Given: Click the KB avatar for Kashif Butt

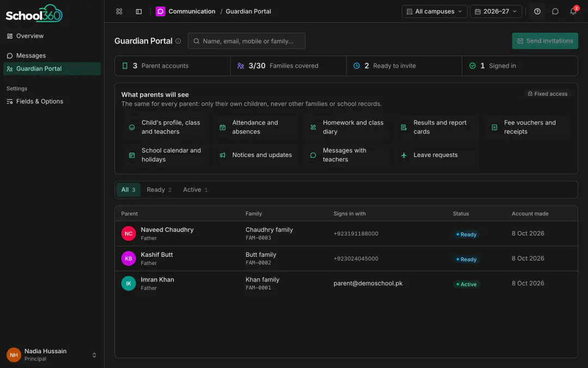Looking at the screenshot, I should point(128,258).
